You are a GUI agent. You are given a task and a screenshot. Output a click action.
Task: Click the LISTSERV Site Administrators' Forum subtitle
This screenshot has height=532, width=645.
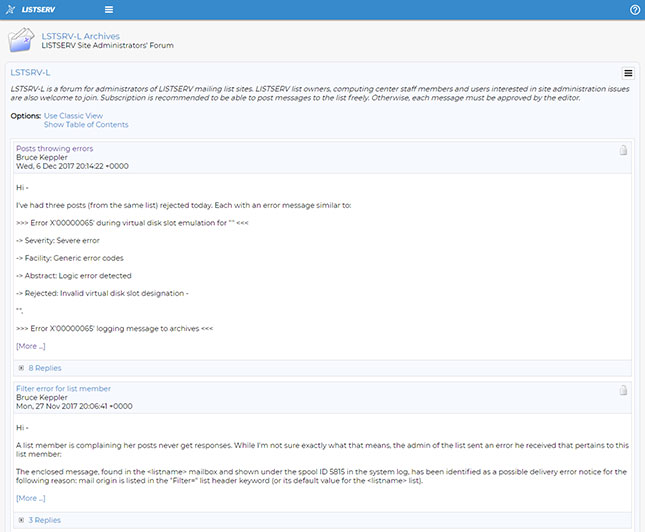107,45
